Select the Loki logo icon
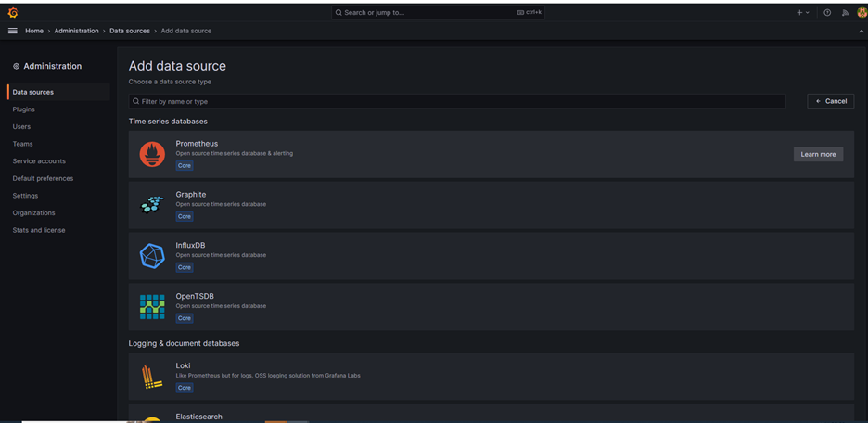This screenshot has width=868, height=423. pyautogui.click(x=151, y=377)
